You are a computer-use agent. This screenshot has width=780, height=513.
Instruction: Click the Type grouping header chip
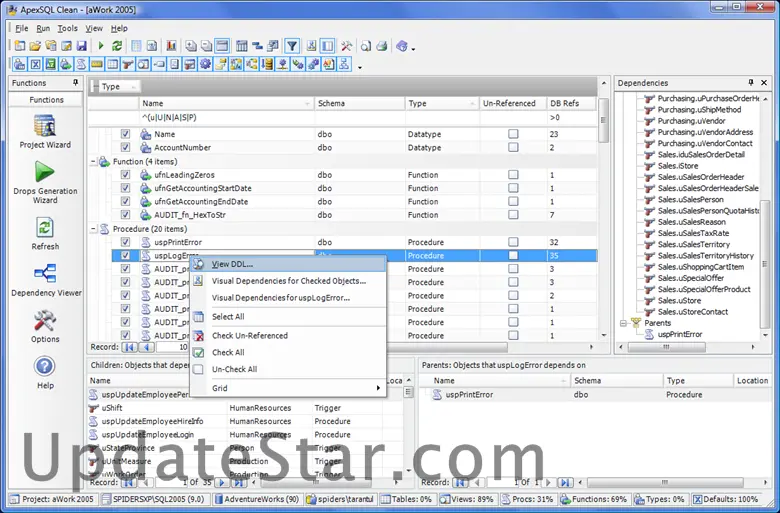click(119, 87)
